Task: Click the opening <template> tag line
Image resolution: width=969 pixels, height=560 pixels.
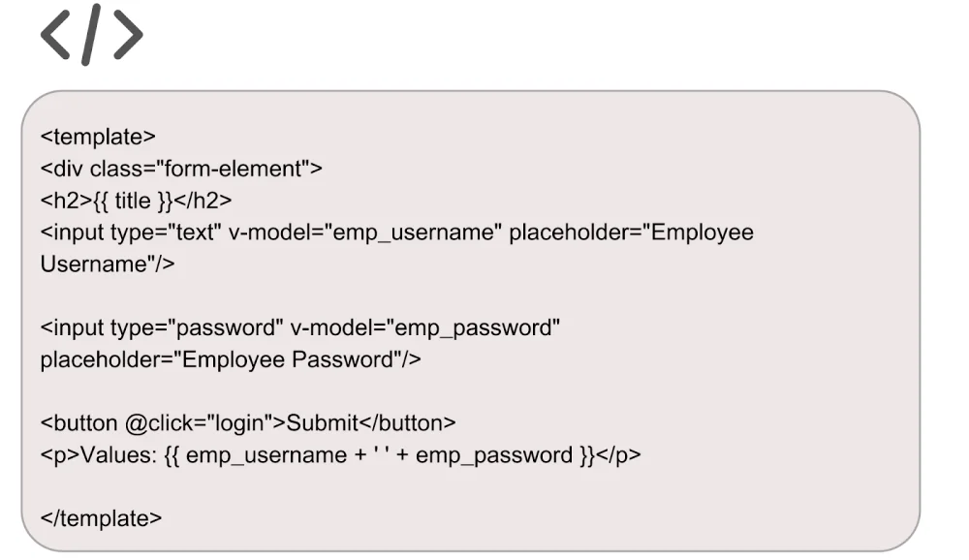Action: [x=98, y=137]
